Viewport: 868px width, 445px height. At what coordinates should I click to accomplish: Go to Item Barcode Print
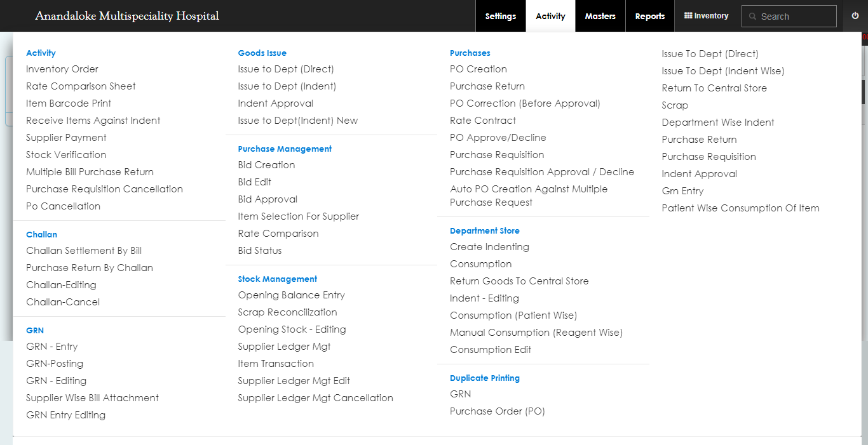(x=69, y=103)
